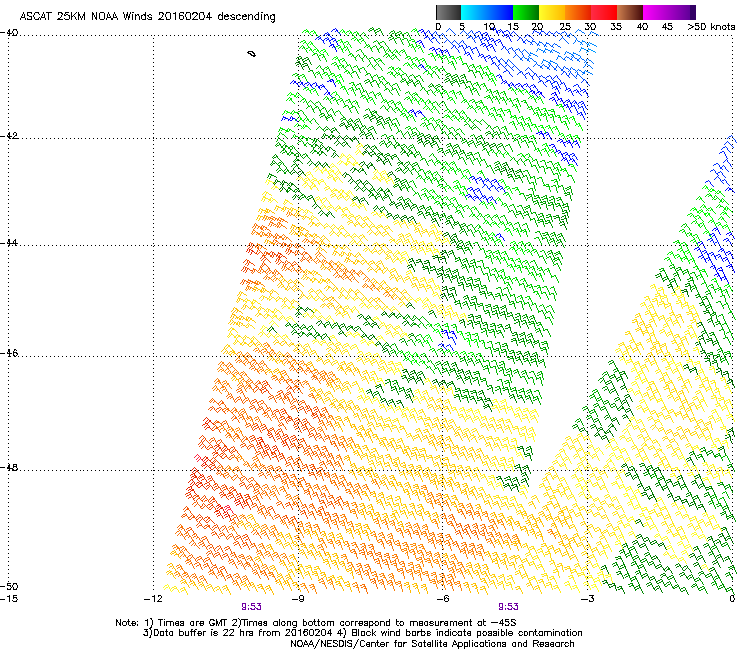Click the purple 9:53 time below -6 longitude
Viewport: 740px width, 650px height.
508,607
